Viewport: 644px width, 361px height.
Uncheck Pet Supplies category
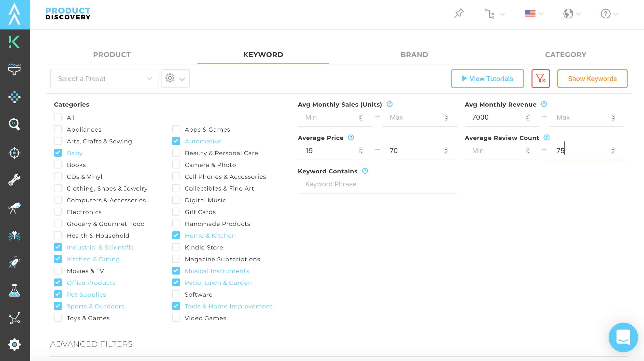58,294
